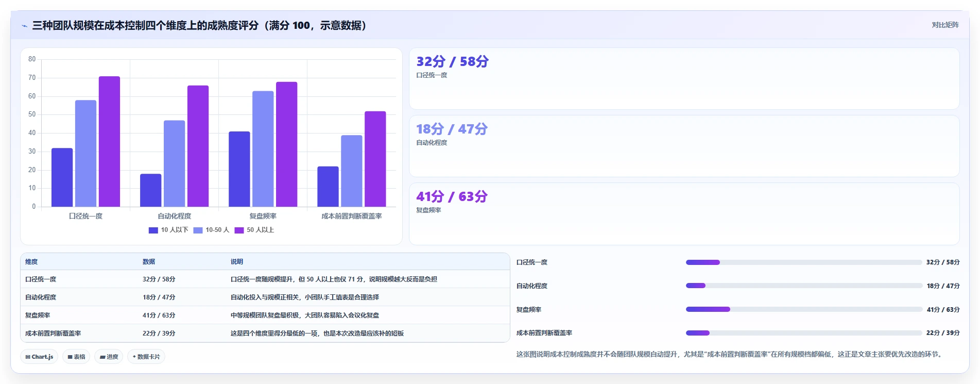Image resolution: width=980 pixels, height=384 pixels.
Task: Click the 10-50 人 bar for 复盘频率
Action: 263,149
